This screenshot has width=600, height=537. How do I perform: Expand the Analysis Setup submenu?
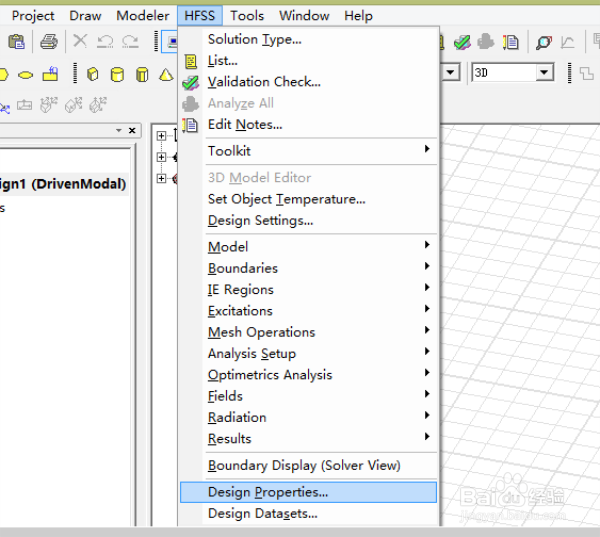click(308, 354)
